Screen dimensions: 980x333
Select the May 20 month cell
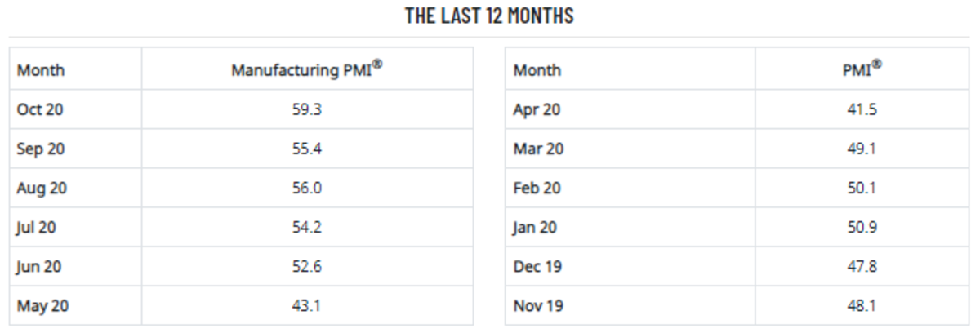tap(42, 306)
